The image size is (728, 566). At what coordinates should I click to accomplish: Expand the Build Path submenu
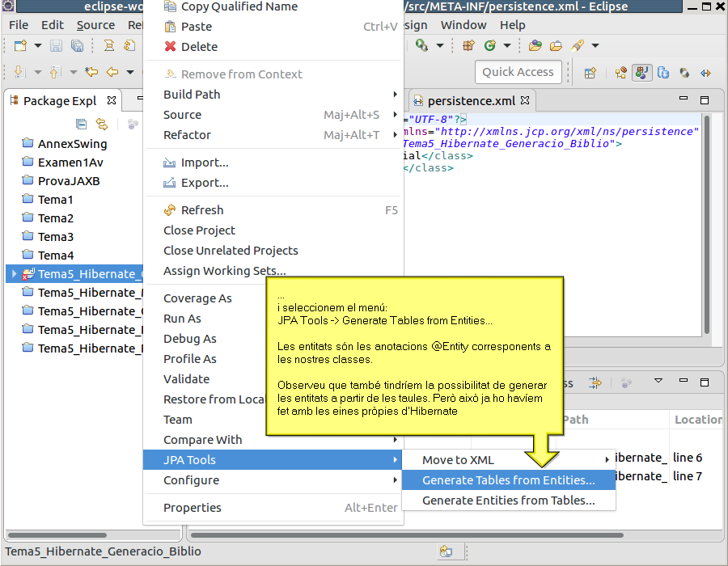click(273, 95)
